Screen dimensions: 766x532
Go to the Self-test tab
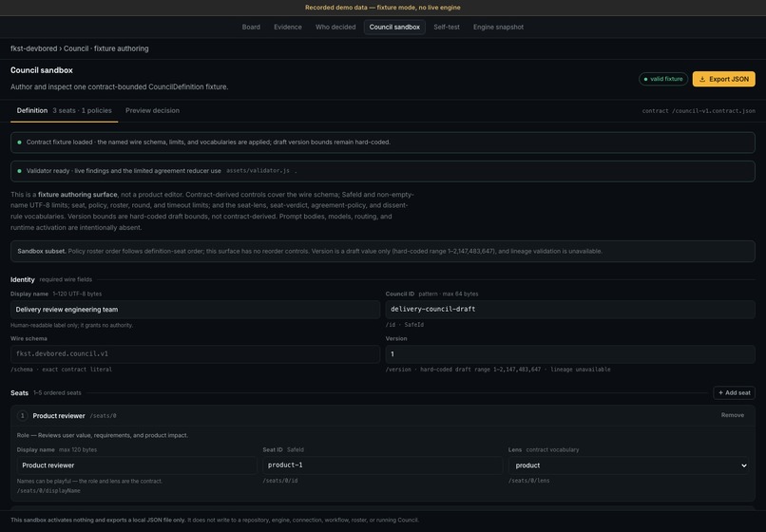(x=447, y=28)
